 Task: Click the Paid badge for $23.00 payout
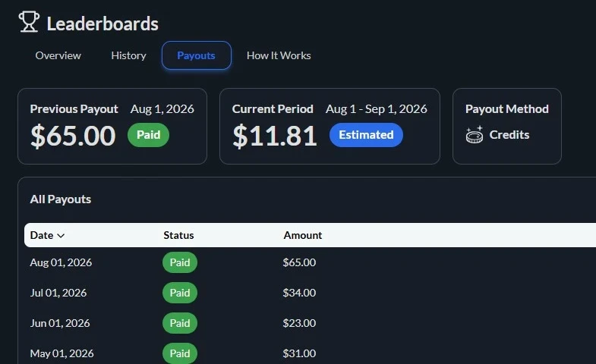[x=180, y=323]
